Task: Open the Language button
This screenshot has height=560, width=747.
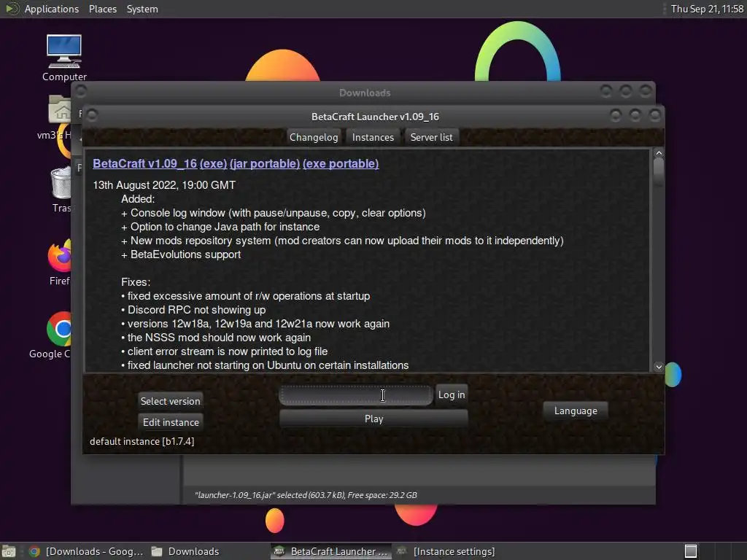Action: 576,411
